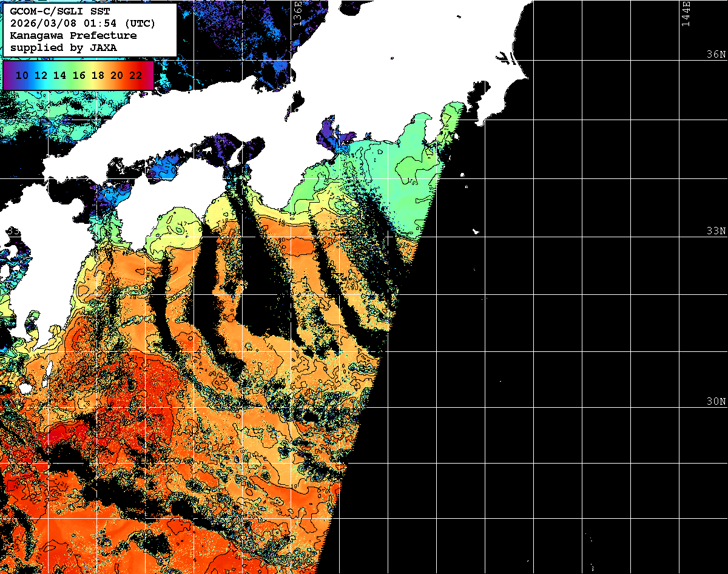Choose the orange 20 degree legend color
Screen dimensions: 728x574
point(117,75)
